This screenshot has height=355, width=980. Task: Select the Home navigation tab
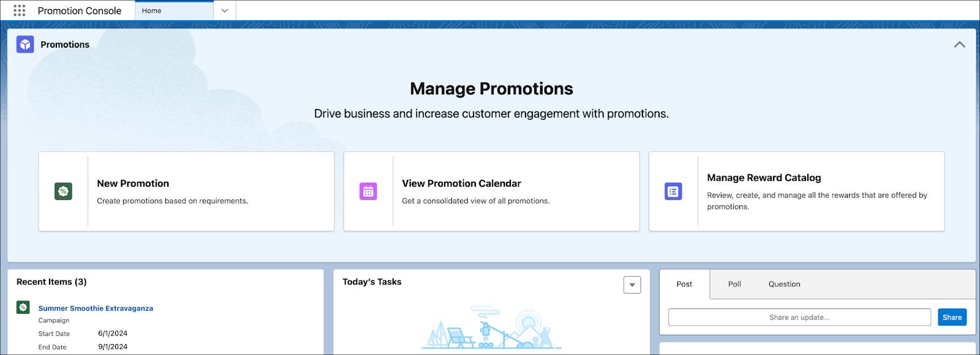[151, 10]
